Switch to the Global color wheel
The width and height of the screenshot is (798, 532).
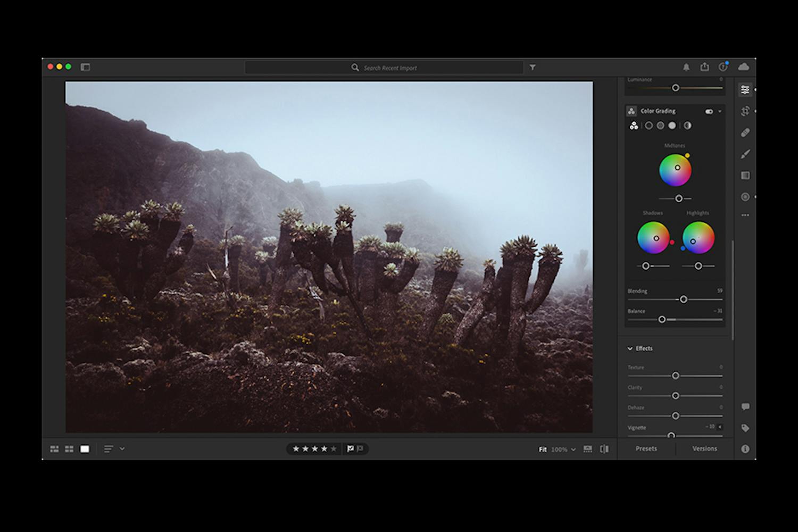tap(687, 126)
